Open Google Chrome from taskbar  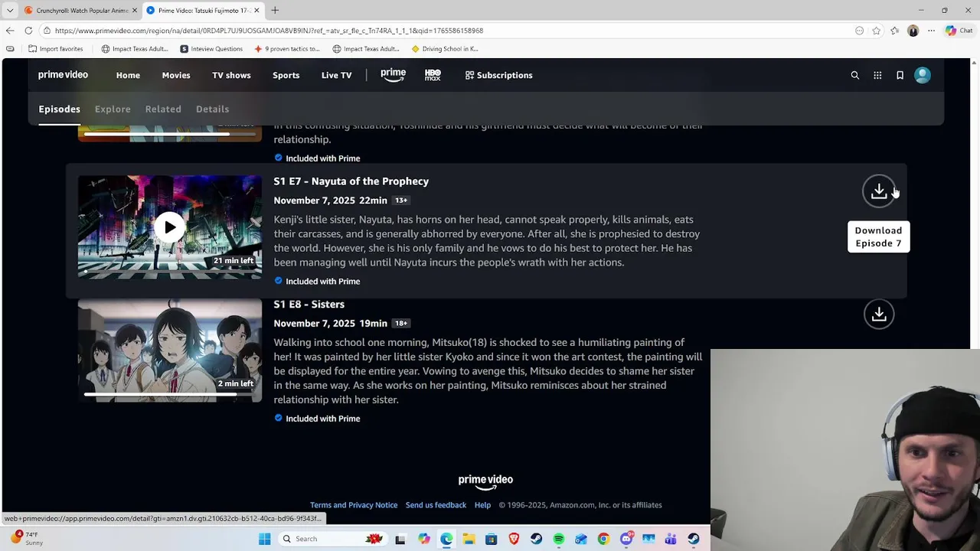tap(603, 539)
